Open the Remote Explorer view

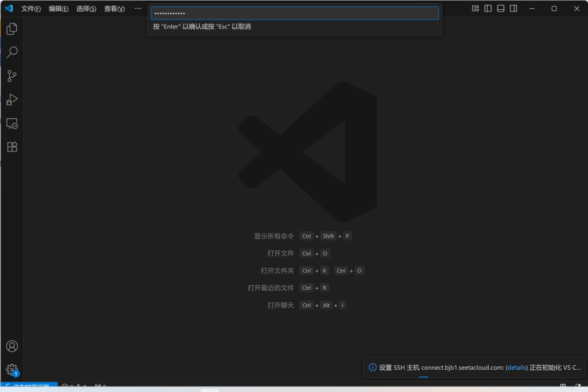(x=12, y=124)
